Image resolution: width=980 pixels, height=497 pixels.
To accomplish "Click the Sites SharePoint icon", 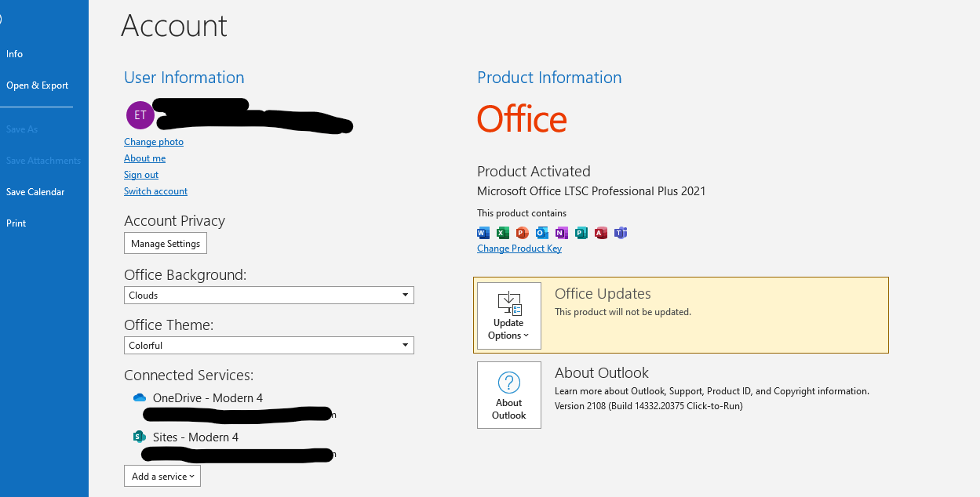I will pos(139,437).
